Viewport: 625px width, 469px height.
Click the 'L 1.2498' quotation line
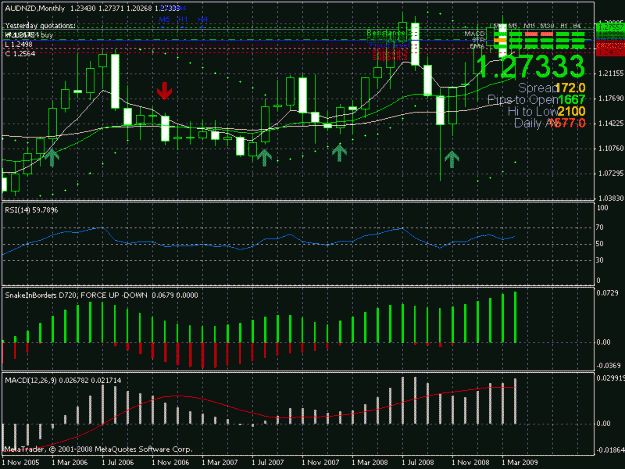tap(18, 45)
